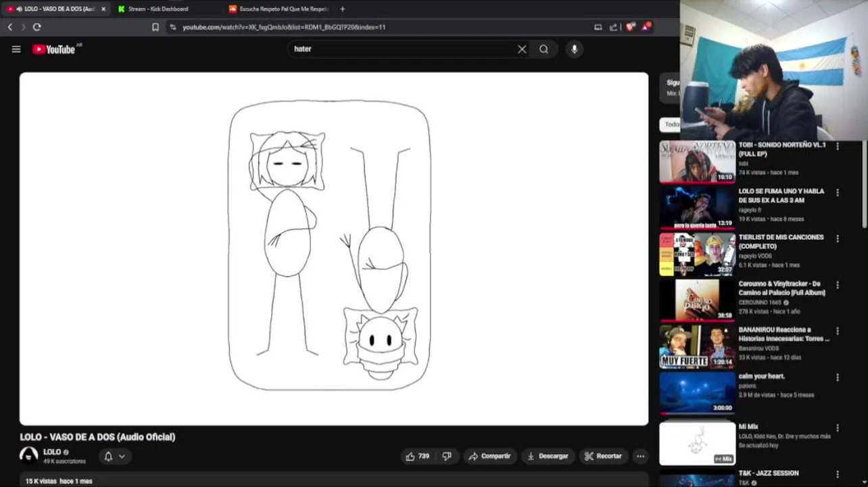Open the LOLO channel avatar
This screenshot has height=487, width=868.
(29, 456)
